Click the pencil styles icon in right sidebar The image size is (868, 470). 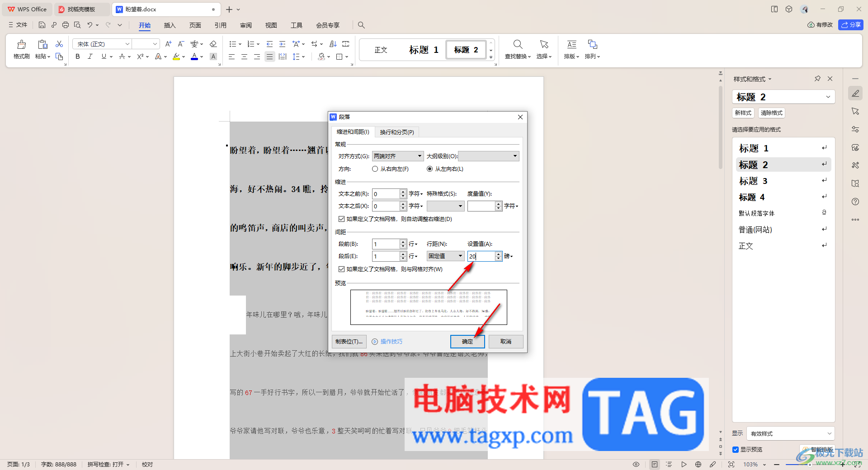855,93
